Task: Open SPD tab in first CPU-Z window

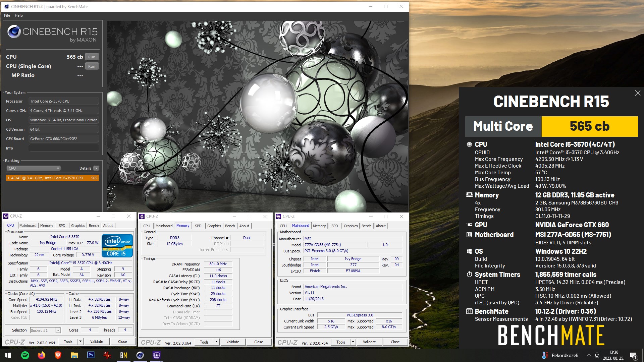Action: tap(62, 226)
